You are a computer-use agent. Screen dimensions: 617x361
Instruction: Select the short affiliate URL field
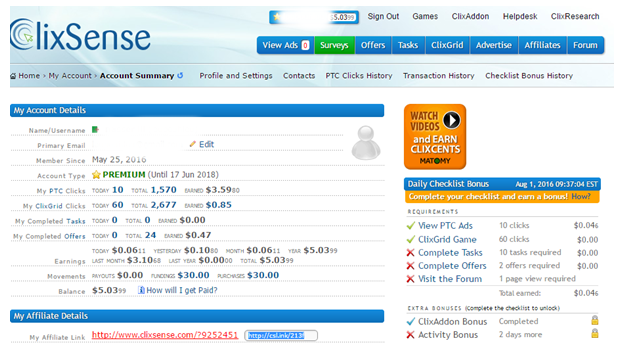pos(281,335)
